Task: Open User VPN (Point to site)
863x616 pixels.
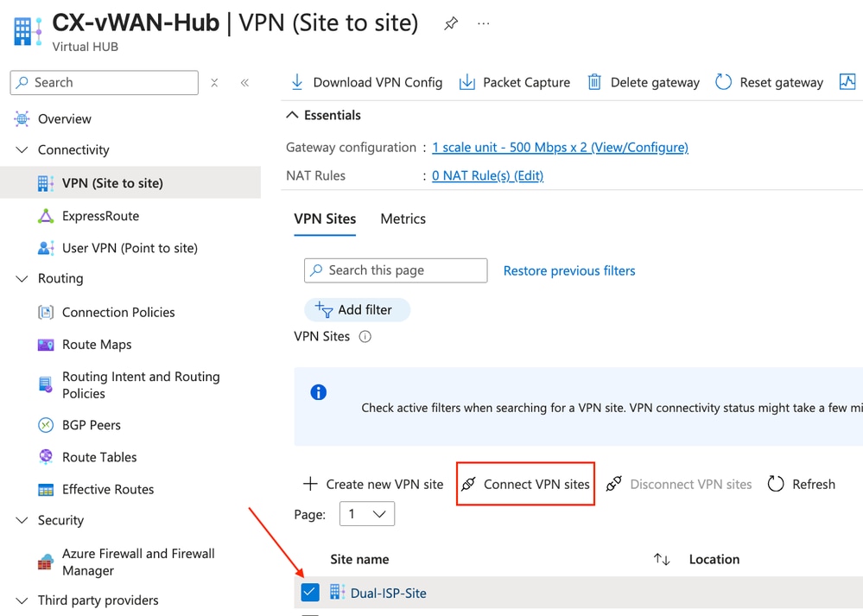Action: click(130, 248)
